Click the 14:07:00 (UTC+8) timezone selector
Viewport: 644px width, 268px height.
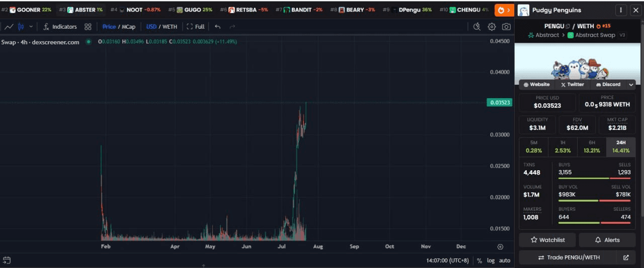(x=447, y=260)
